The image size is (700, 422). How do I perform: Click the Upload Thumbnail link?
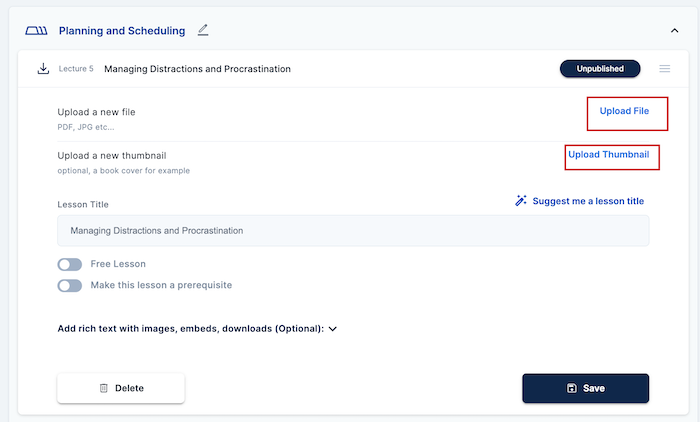tap(608, 155)
